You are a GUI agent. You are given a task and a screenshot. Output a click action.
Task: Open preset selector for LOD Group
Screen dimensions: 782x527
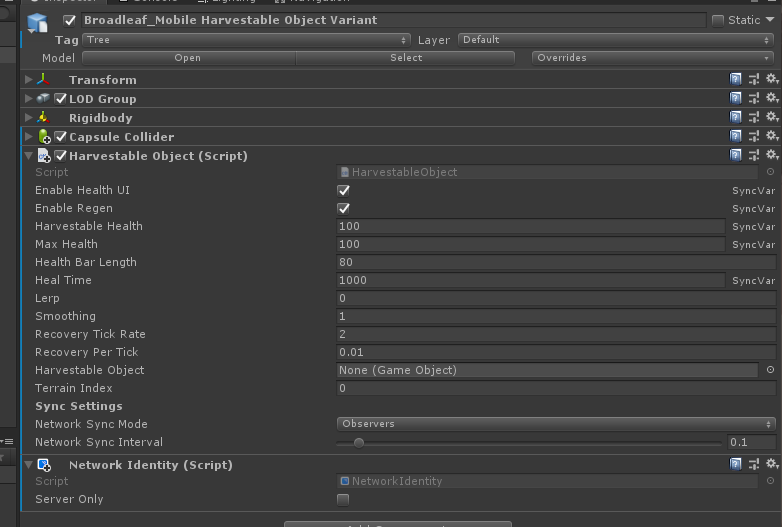click(754, 98)
